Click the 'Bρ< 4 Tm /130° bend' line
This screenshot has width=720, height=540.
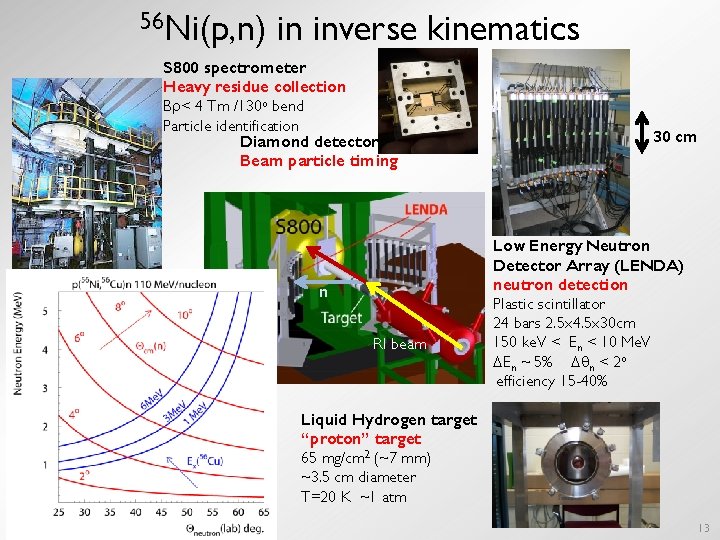233,106
